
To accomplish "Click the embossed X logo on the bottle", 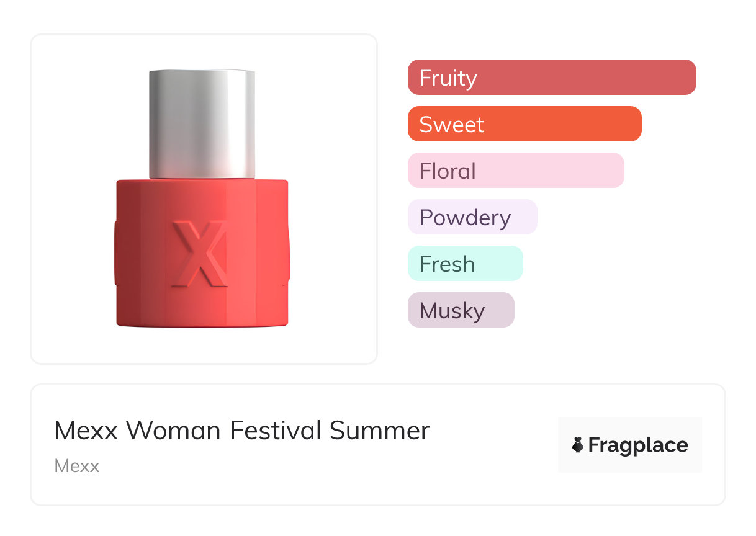I will pyautogui.click(x=200, y=254).
